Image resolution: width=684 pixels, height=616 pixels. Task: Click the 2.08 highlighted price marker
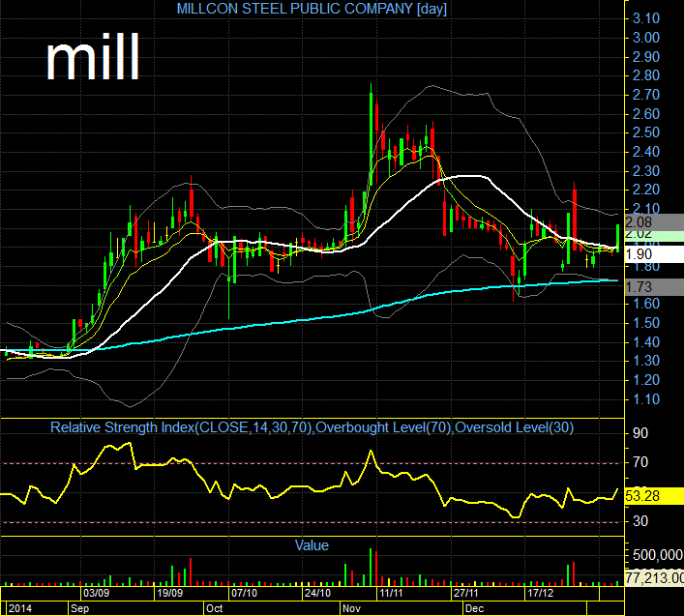click(x=654, y=221)
